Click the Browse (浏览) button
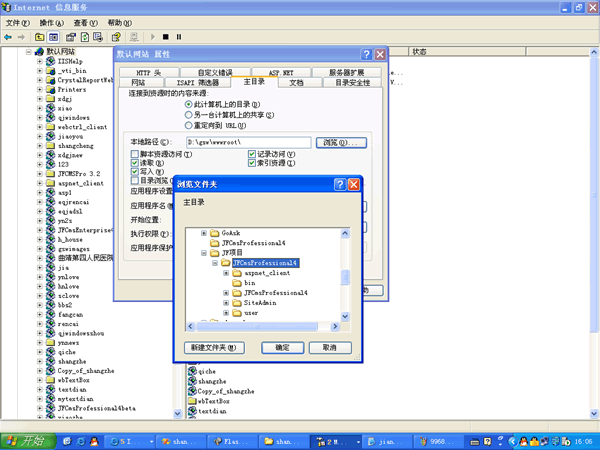 click(341, 142)
